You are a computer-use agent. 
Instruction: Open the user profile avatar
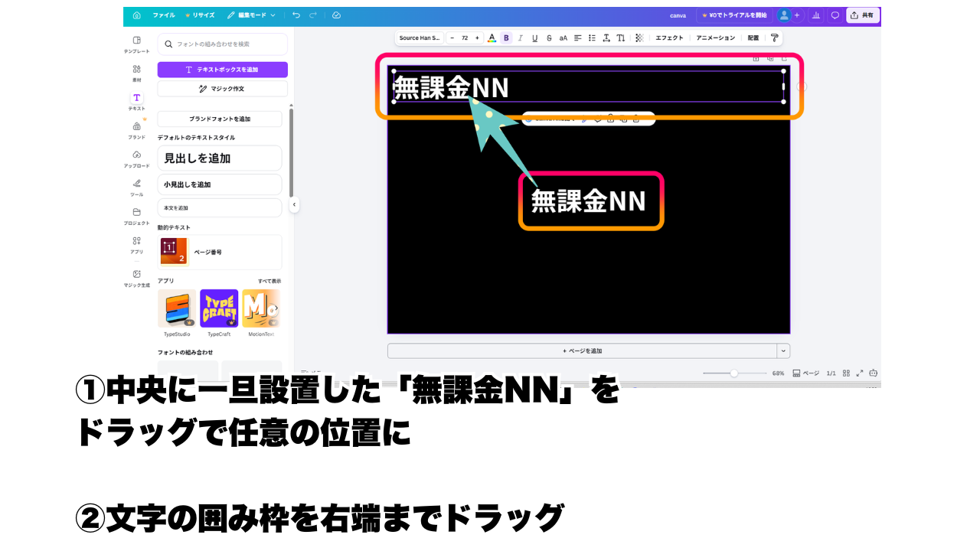[784, 15]
